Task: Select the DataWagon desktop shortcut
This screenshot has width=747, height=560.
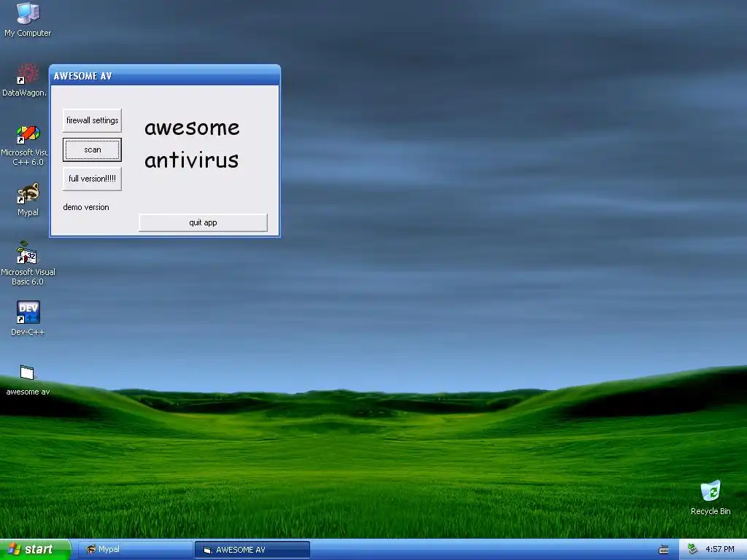Action: 25,80
